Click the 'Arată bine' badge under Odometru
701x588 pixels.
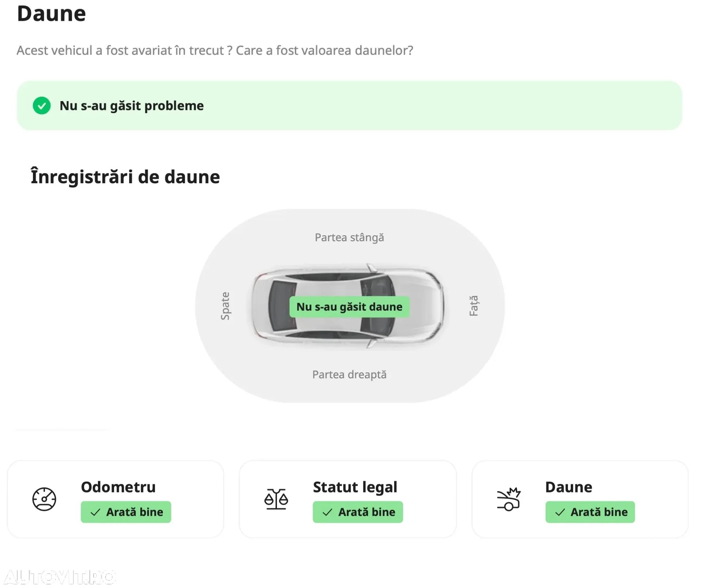click(126, 512)
